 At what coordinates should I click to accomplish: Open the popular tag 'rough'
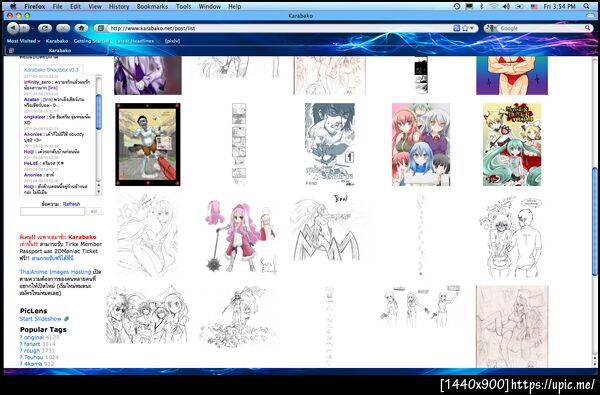[x=32, y=351]
